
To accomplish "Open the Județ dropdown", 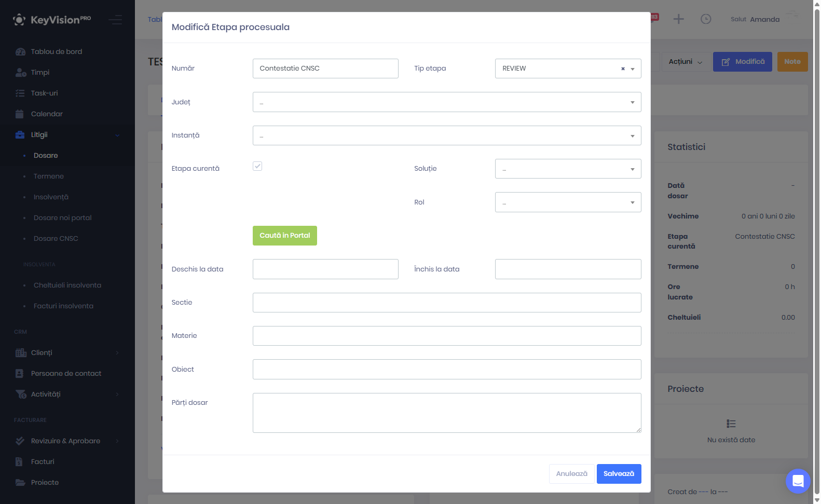I will 447,102.
